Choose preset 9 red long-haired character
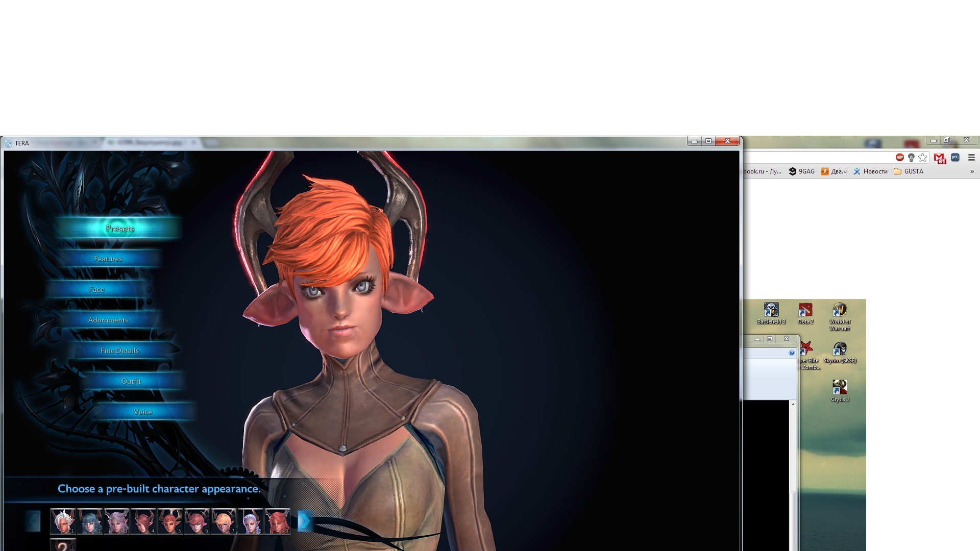The image size is (980, 551). (x=277, y=521)
